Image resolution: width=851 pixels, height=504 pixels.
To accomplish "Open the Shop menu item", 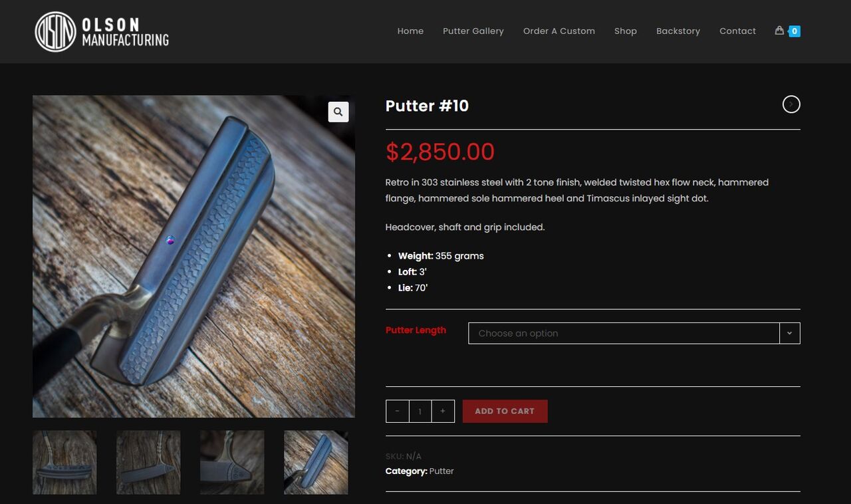I will [626, 31].
